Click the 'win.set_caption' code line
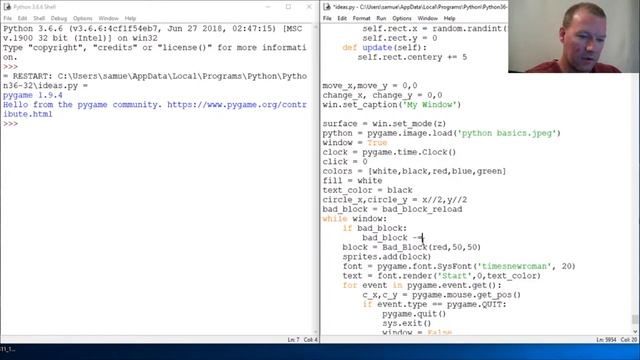Screen dimensions: 640x360 391,105
